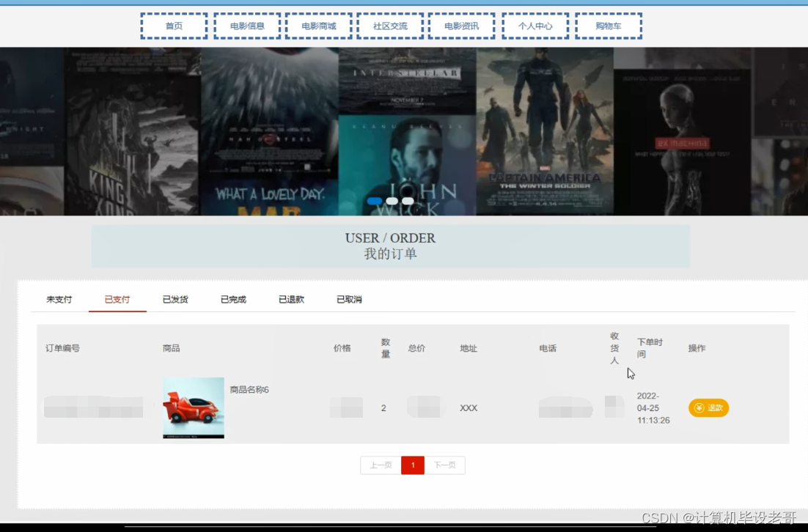Image resolution: width=808 pixels, height=532 pixels.
Task: Click the Ex Machina poster in banner
Action: tap(682, 142)
